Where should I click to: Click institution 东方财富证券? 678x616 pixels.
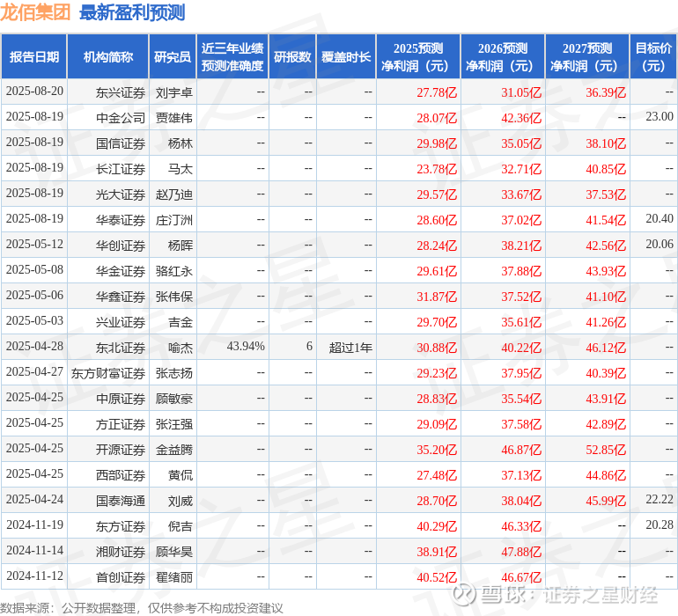pos(108,373)
